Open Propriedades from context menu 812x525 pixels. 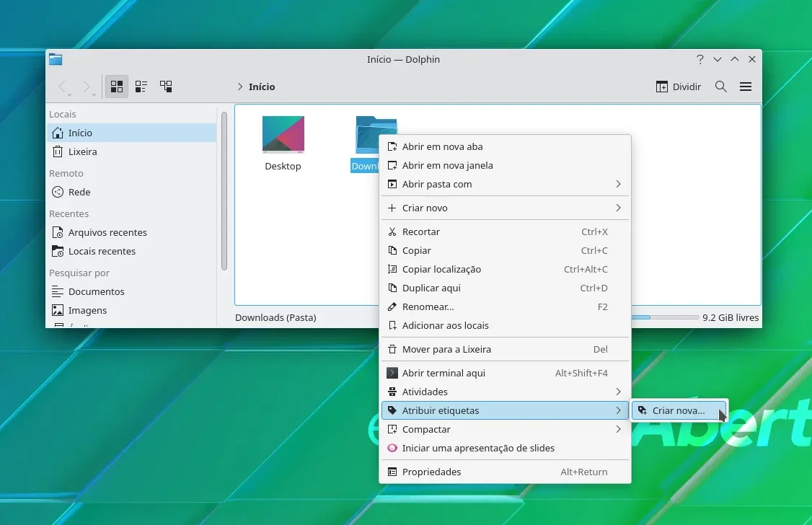505,472
